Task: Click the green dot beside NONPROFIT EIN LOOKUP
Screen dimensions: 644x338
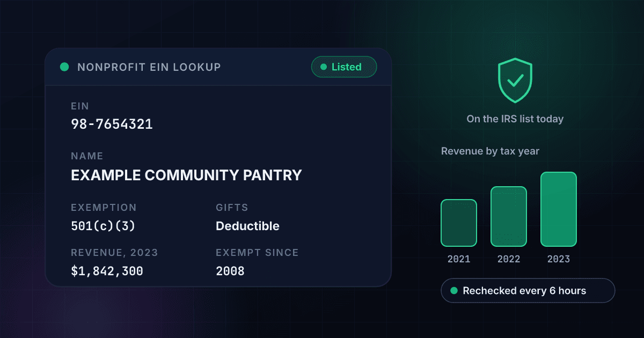Action: click(x=64, y=67)
